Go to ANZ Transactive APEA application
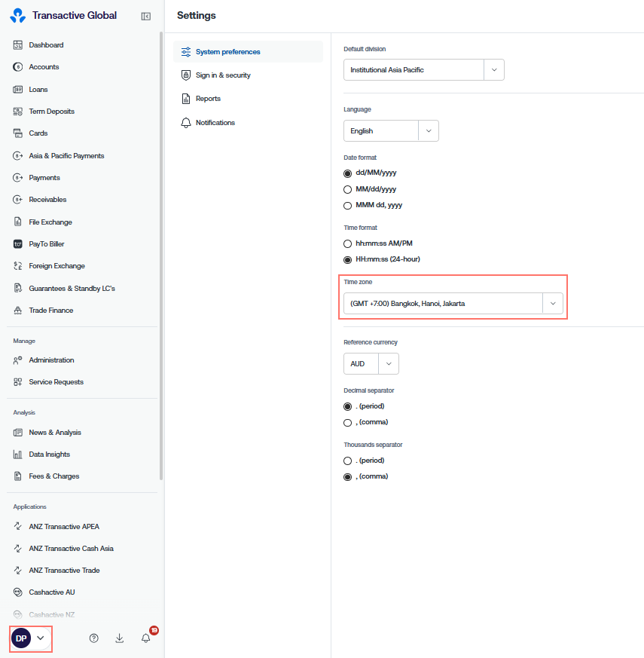This screenshot has height=658, width=644. pyautogui.click(x=64, y=527)
